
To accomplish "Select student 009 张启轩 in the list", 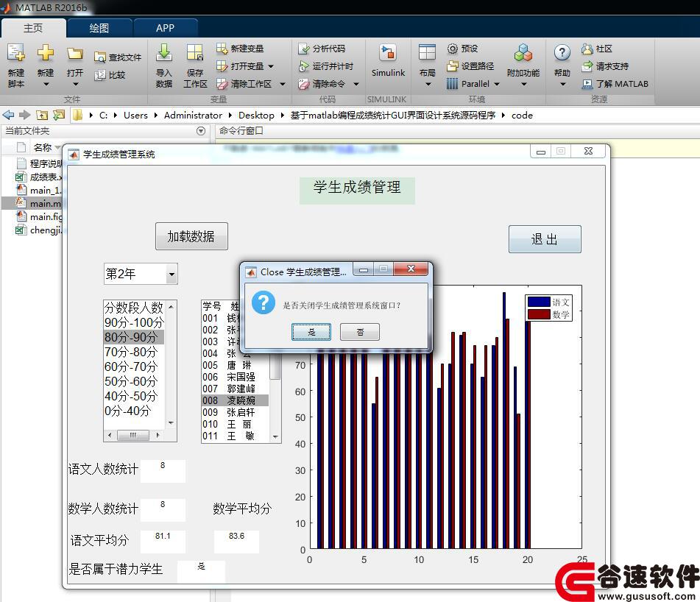I will point(236,412).
